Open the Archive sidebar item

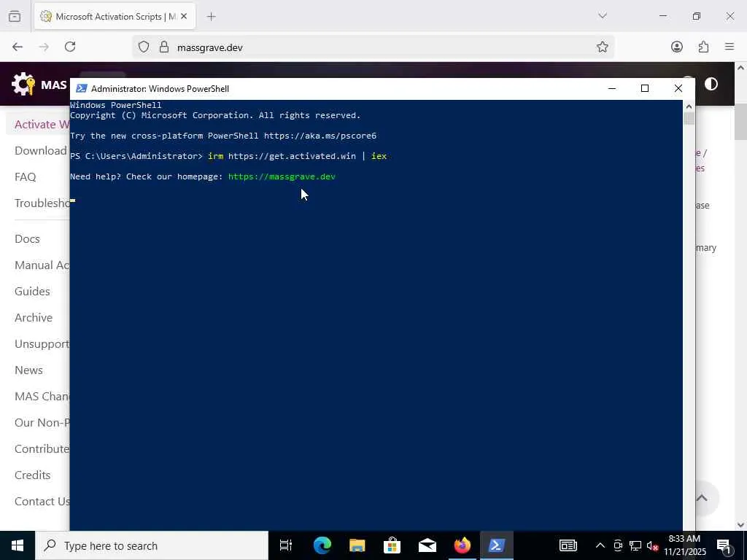34,318
